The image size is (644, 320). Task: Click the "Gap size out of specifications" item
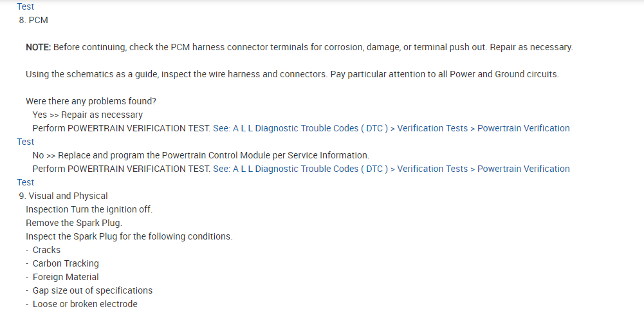(93, 290)
